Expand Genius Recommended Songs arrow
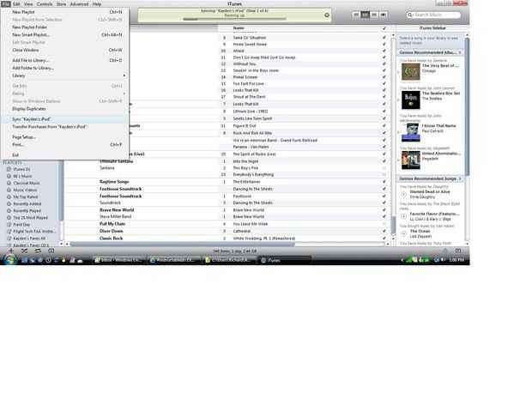The height and width of the screenshot is (399, 532). click(x=460, y=178)
